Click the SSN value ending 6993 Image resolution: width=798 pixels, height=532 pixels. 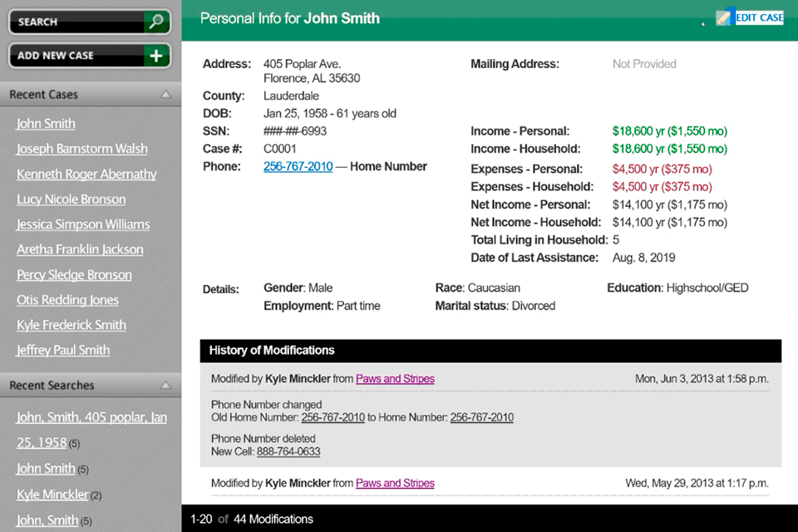[295, 131]
